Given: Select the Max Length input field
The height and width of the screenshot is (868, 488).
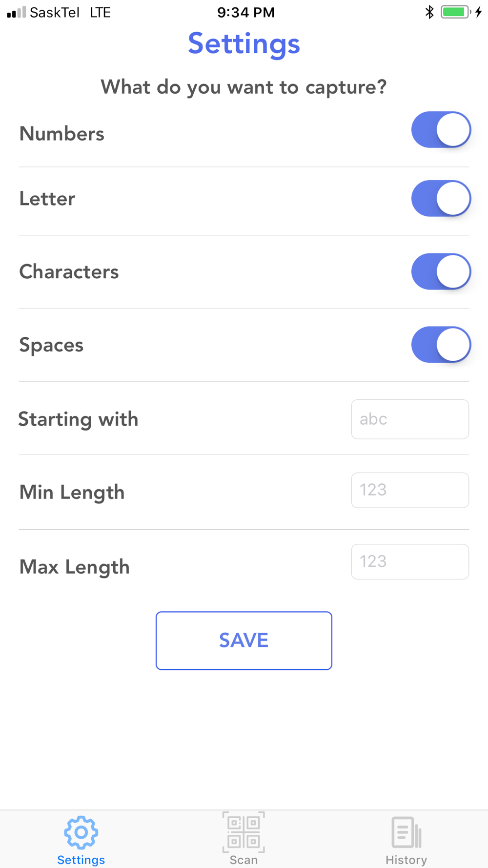Looking at the screenshot, I should pyautogui.click(x=410, y=562).
